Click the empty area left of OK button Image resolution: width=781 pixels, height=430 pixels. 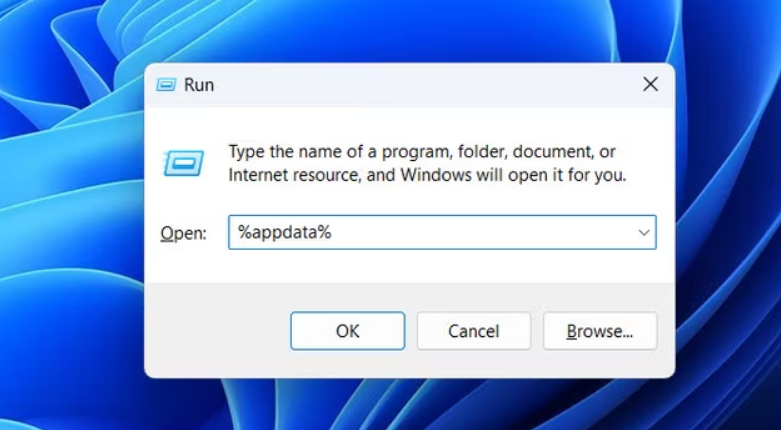pos(215,331)
